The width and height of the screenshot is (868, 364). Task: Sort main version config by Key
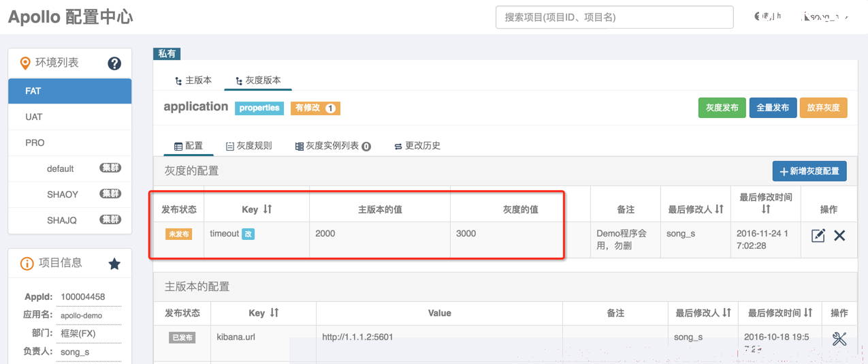click(274, 312)
